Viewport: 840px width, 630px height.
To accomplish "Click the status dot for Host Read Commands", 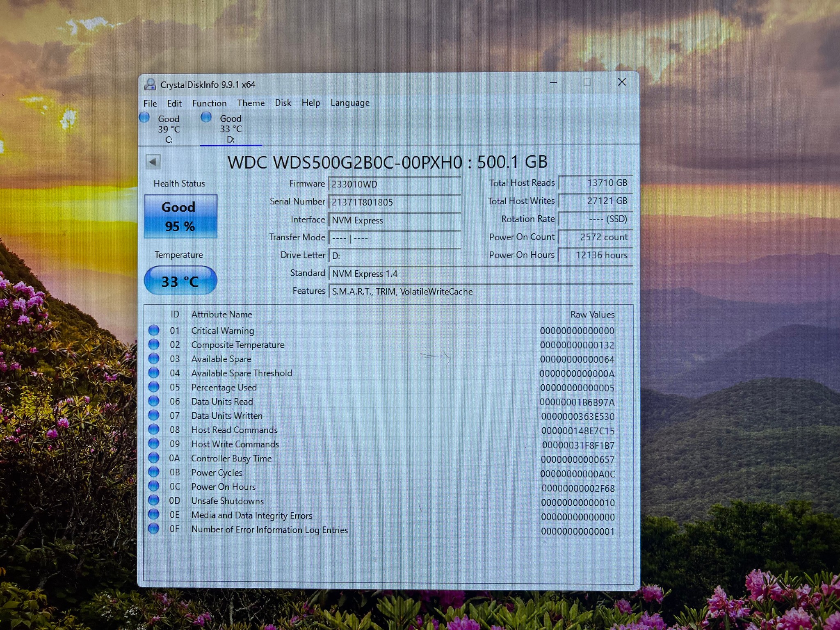I will pos(154,429).
